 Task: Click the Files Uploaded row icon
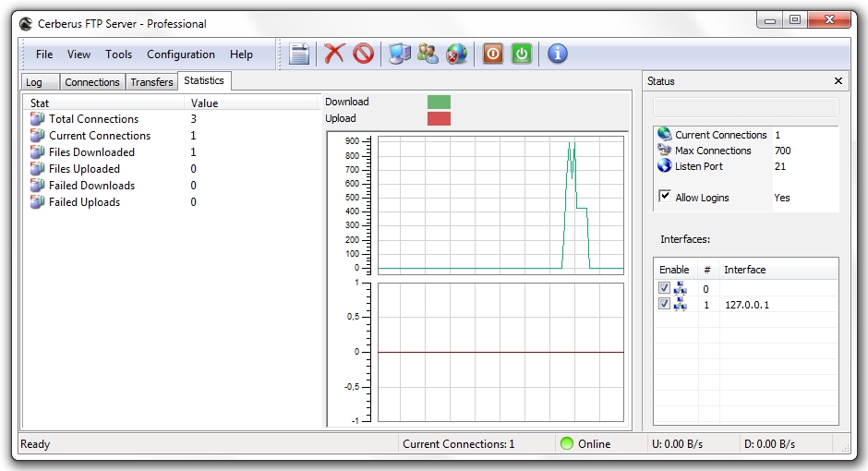click(x=37, y=168)
